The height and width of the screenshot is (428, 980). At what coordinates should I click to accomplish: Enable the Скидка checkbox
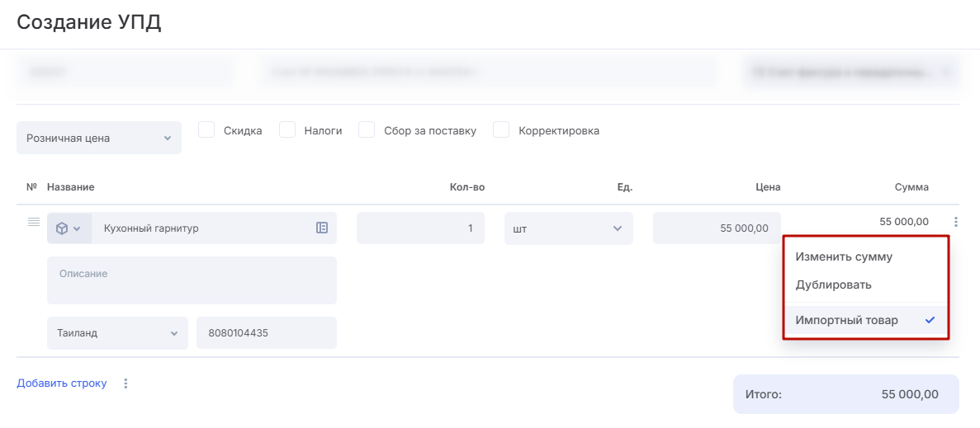206,130
